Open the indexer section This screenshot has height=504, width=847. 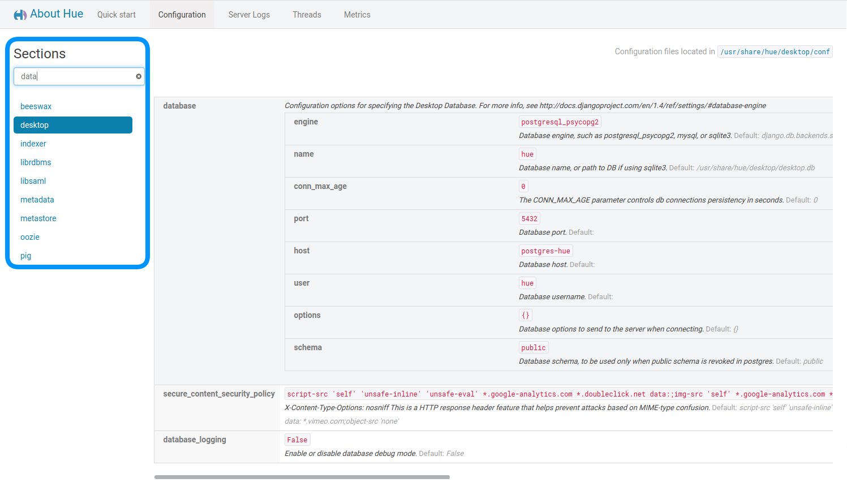[33, 144]
